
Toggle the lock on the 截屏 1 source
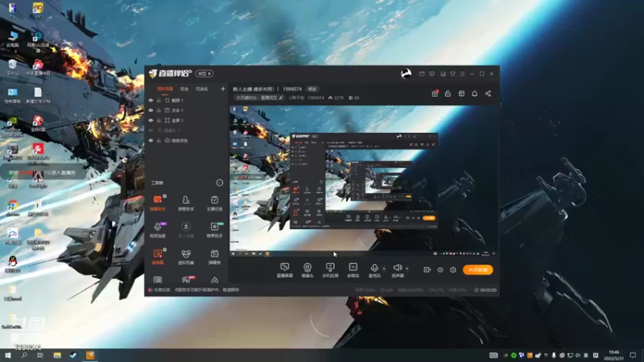(x=159, y=100)
